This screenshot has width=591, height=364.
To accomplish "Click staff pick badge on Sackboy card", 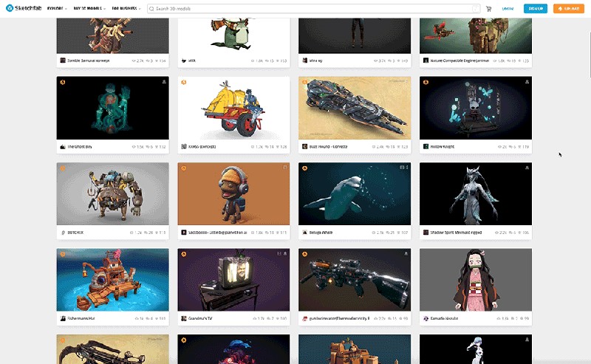I will click(x=183, y=168).
